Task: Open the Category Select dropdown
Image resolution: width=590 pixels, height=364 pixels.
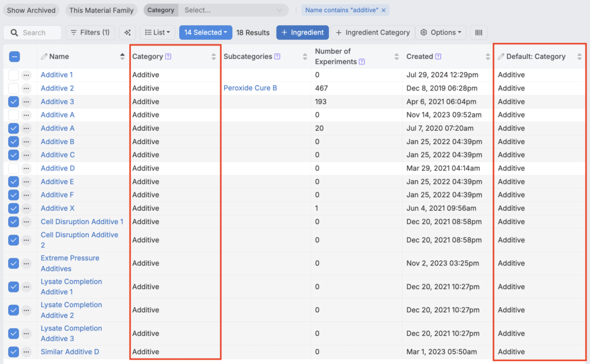Action: pos(233,10)
